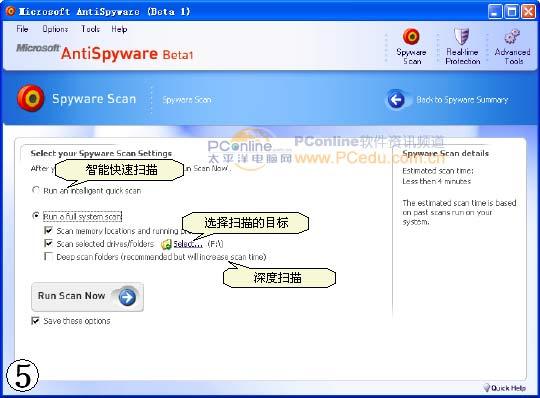Screen dimensions: 540x398
Task: Click the large Spyware Scan bullseye logo
Action: pyautogui.click(x=31, y=98)
